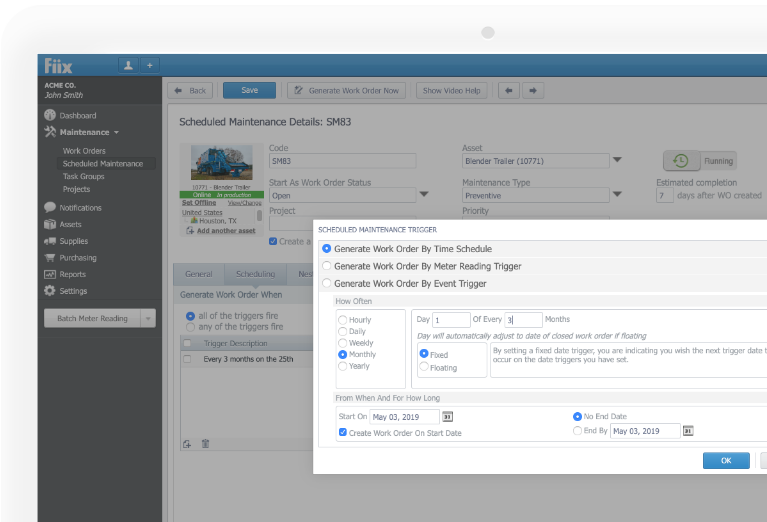The width and height of the screenshot is (767, 522).
Task: Go to previous record with left arrow
Action: tap(509, 91)
